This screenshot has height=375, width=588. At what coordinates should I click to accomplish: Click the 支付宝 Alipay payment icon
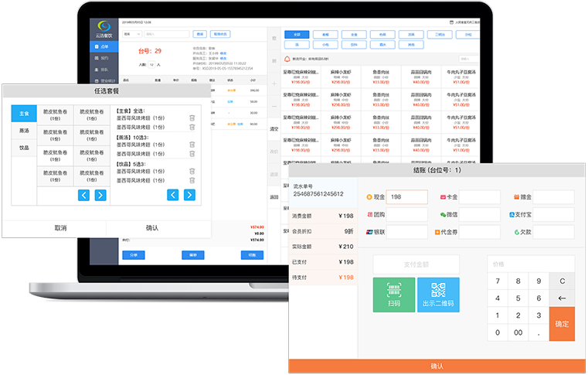513,214
